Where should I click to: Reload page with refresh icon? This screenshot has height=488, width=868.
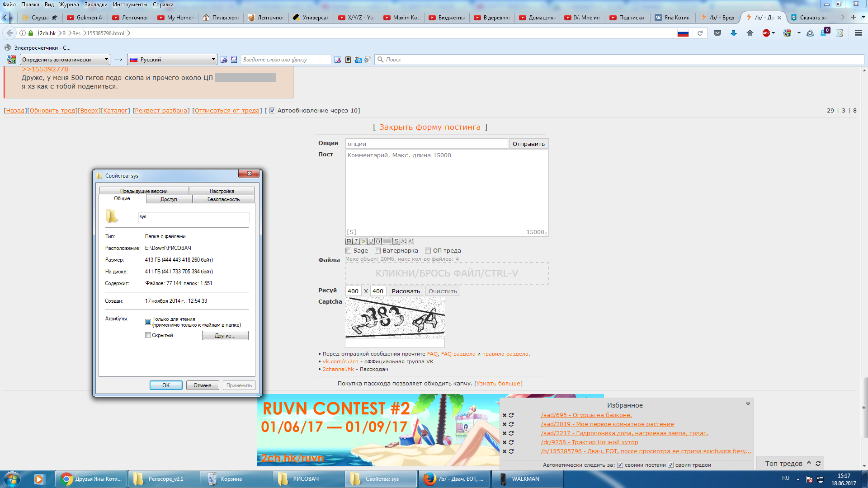pyautogui.click(x=700, y=33)
